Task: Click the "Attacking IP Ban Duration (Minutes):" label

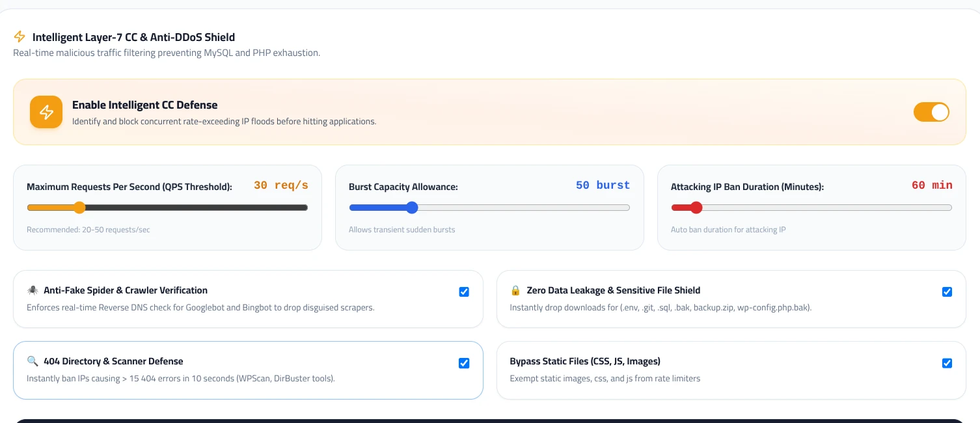Action: pyautogui.click(x=748, y=187)
